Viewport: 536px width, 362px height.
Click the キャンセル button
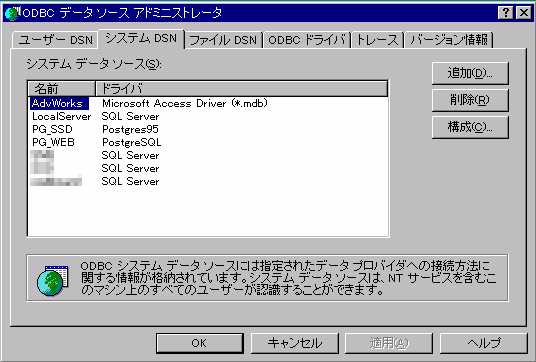click(x=295, y=343)
